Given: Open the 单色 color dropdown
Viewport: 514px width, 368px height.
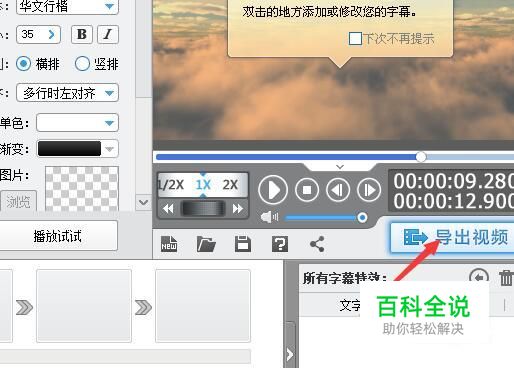Looking at the screenshot, I should click(77, 123).
